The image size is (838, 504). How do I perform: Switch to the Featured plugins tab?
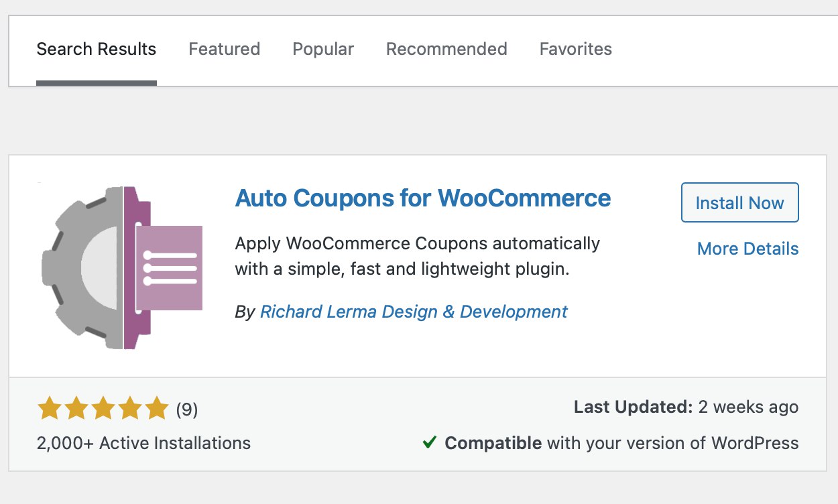(x=224, y=50)
